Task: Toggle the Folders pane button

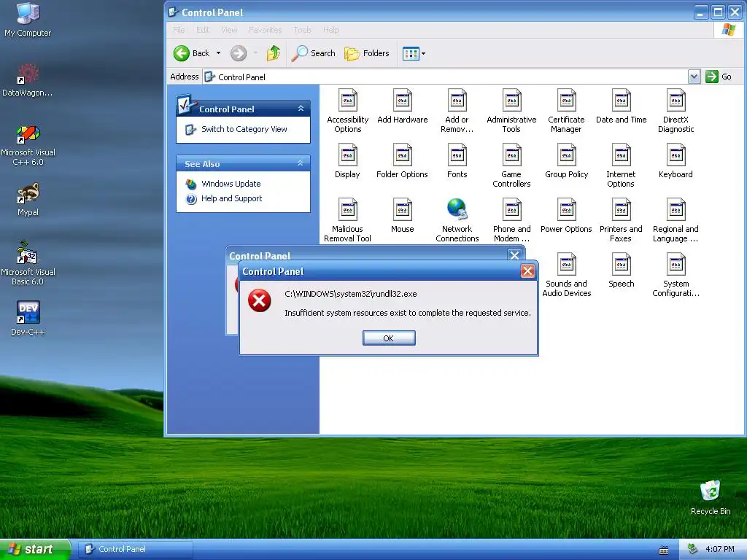Action: pyautogui.click(x=367, y=53)
